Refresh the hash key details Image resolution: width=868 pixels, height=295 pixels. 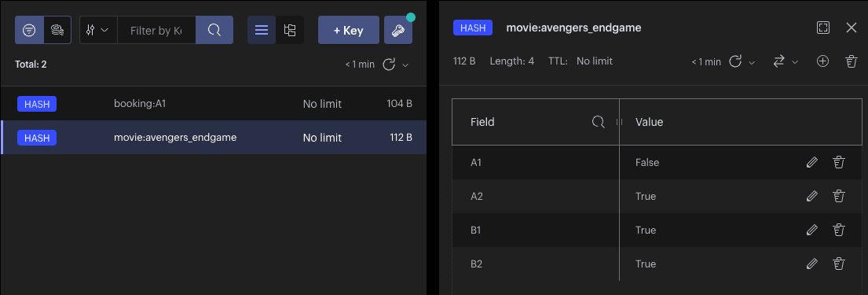(735, 61)
